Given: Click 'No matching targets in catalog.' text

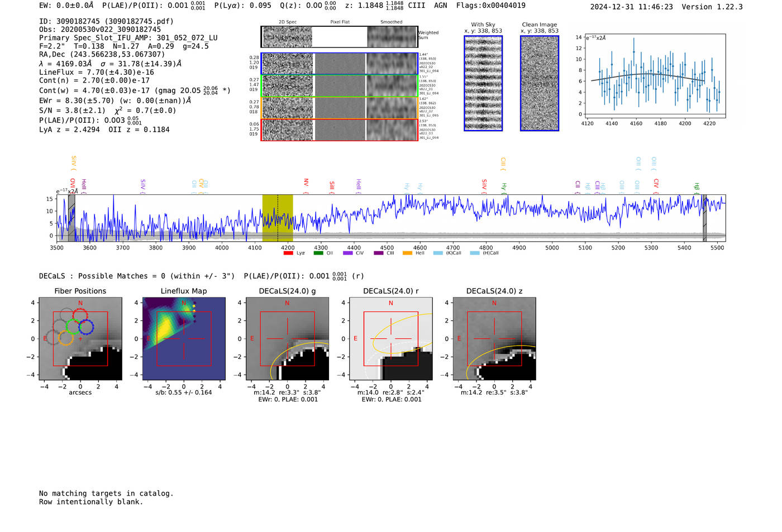Looking at the screenshot, I should pos(106,493).
